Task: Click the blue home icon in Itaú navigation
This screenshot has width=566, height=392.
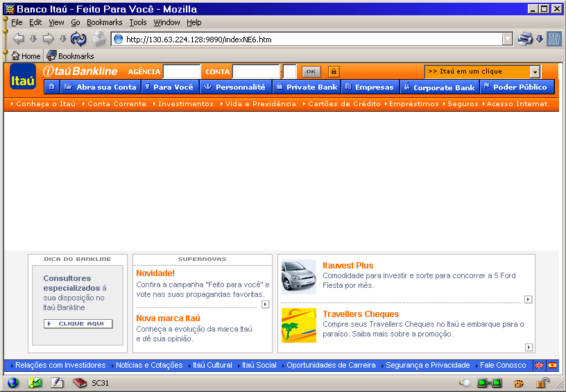Action: pyautogui.click(x=51, y=87)
